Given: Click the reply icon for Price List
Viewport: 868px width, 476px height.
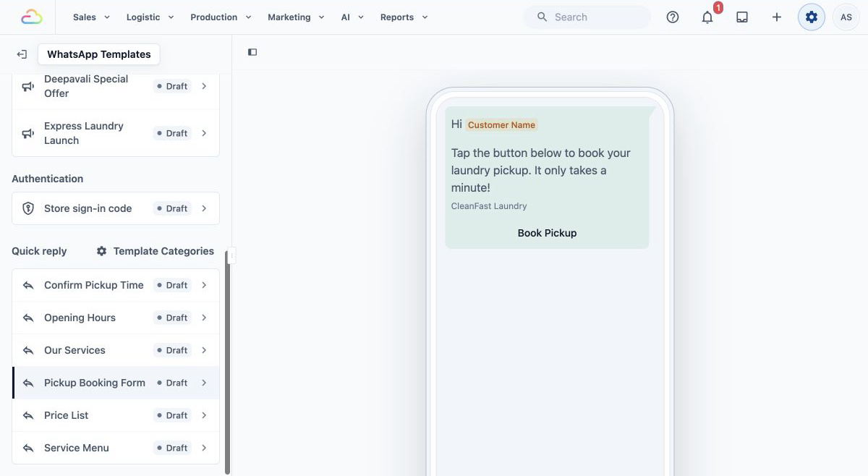Looking at the screenshot, I should (28, 415).
